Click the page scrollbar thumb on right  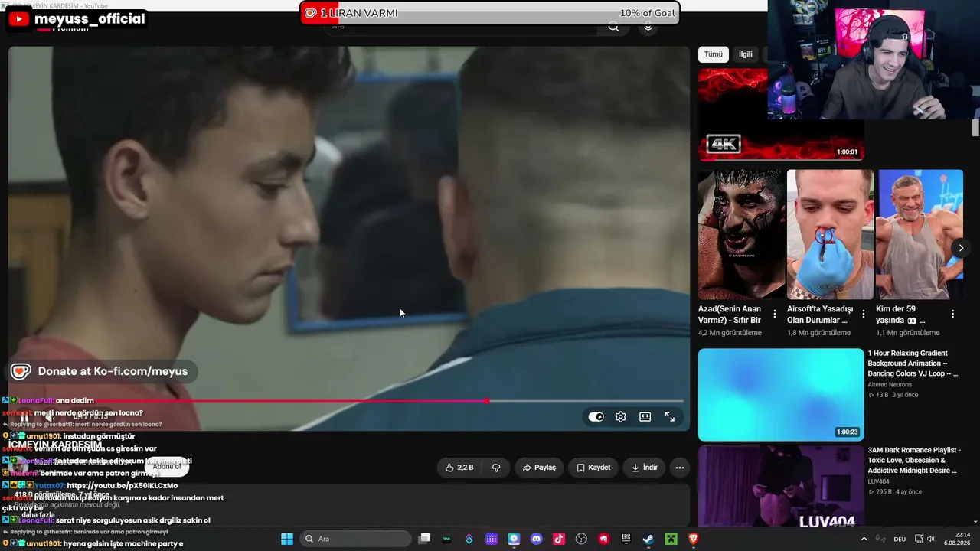(975, 128)
